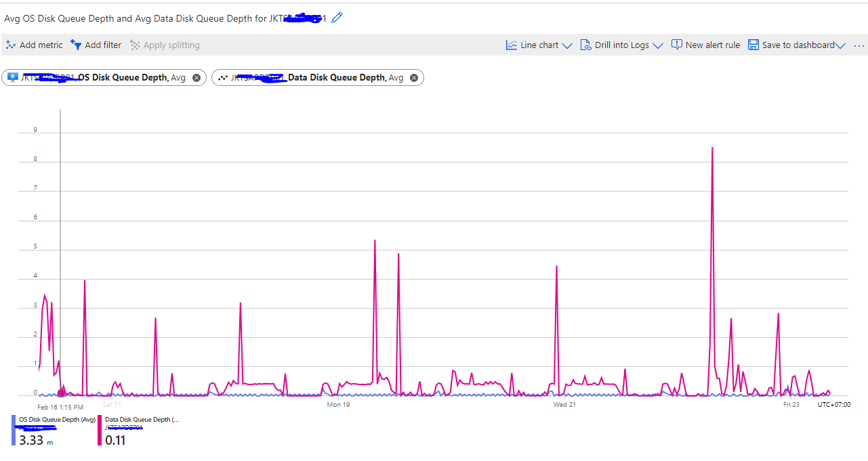Edit chart title with pencil icon
Image resolution: width=868 pixels, height=461 pixels.
[x=337, y=18]
